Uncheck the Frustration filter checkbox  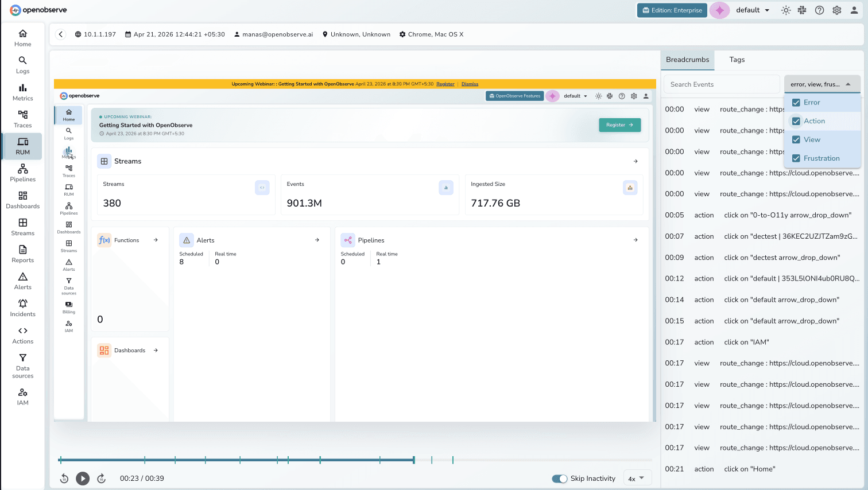pyautogui.click(x=796, y=158)
